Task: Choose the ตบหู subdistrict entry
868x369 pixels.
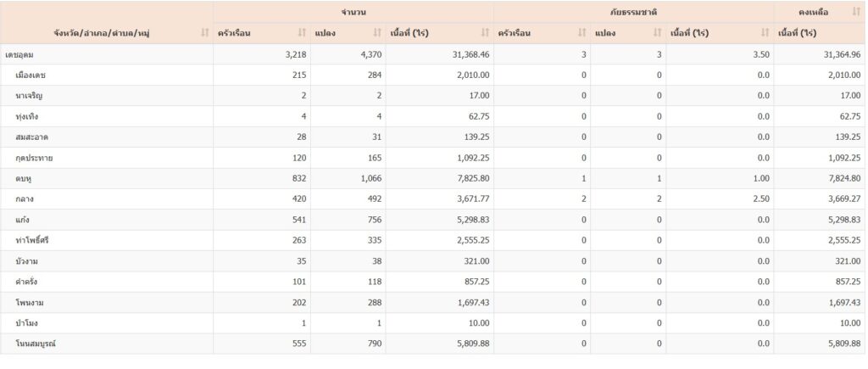Action: [23, 178]
